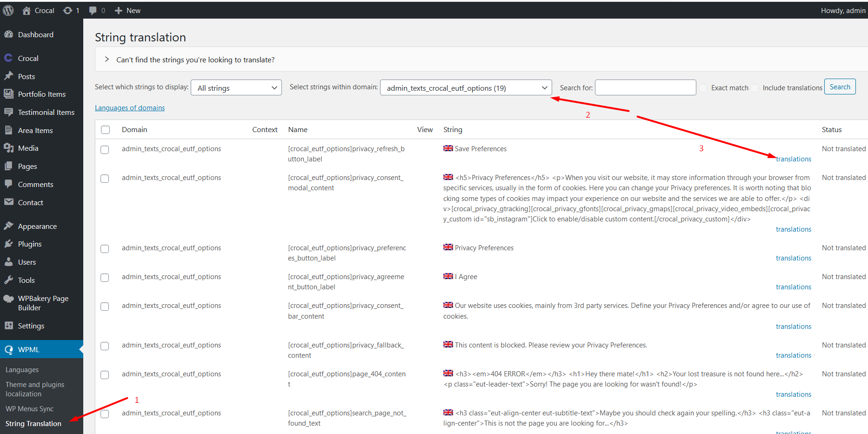Viewport: 868px width, 434px height.
Task: Click the Tools wrench icon
Action: pos(8,280)
